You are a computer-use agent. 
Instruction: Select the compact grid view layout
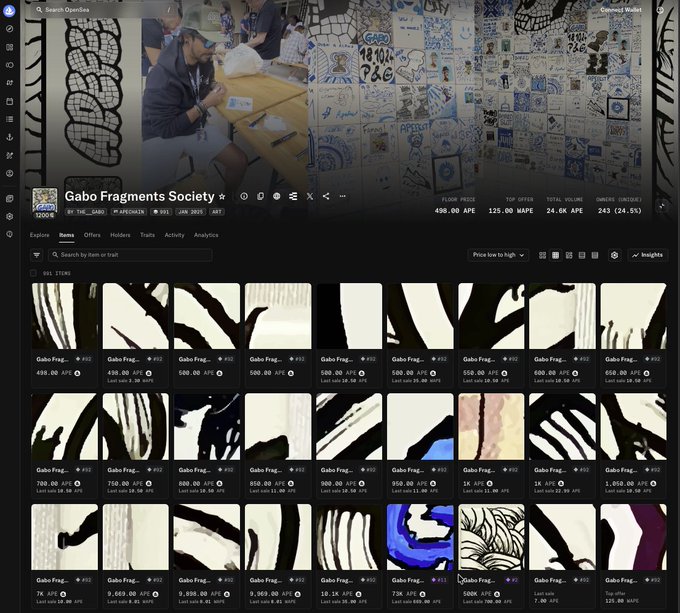(x=556, y=255)
